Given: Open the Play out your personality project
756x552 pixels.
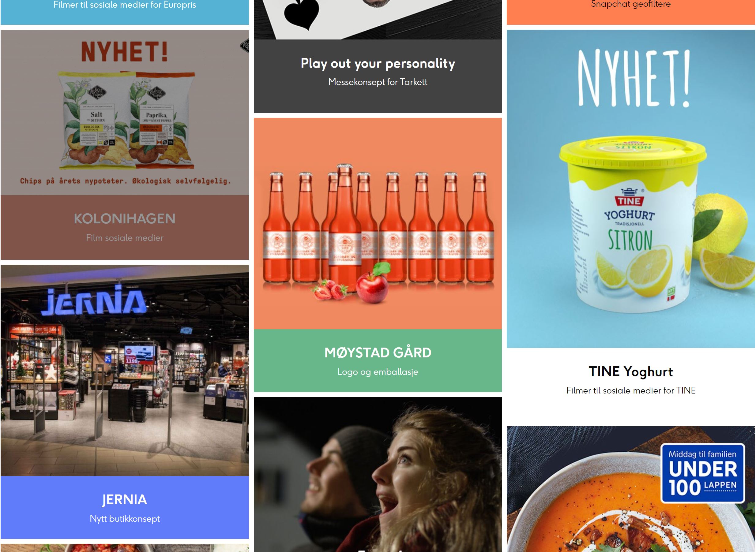Looking at the screenshot, I should (x=378, y=63).
